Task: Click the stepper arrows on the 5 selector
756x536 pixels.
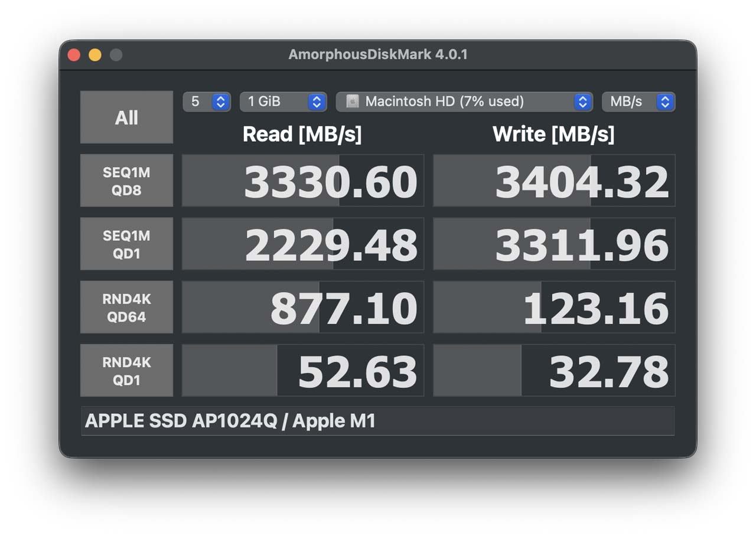Action: [220, 102]
